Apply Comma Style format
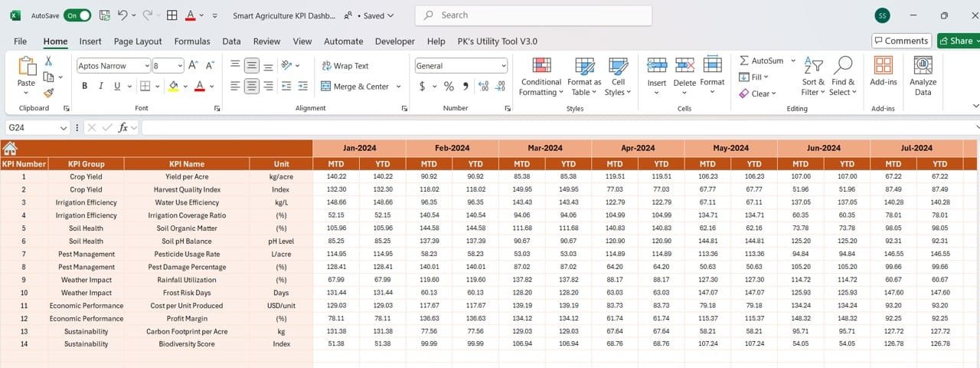Image resolution: width=980 pixels, height=368 pixels. click(x=465, y=87)
